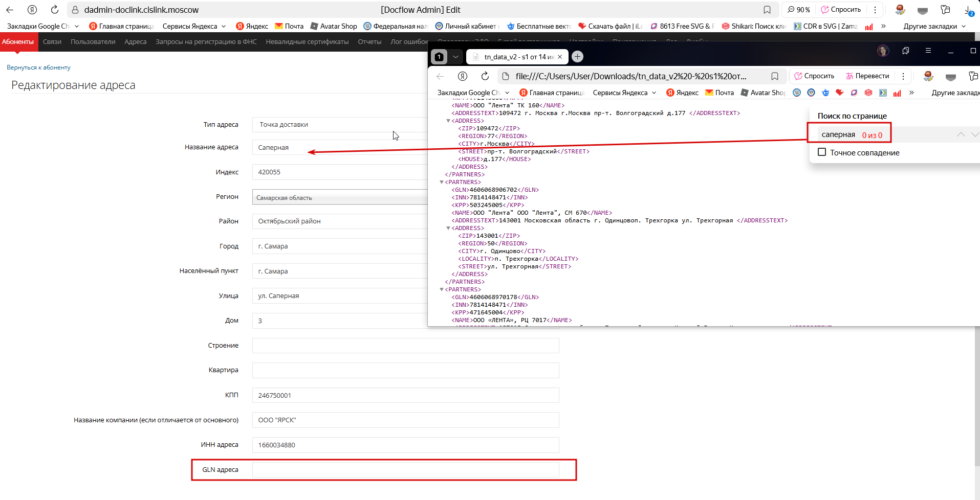The image size is (980, 500).
Task: Toggle Точное совпадение checkbox
Action: click(822, 152)
